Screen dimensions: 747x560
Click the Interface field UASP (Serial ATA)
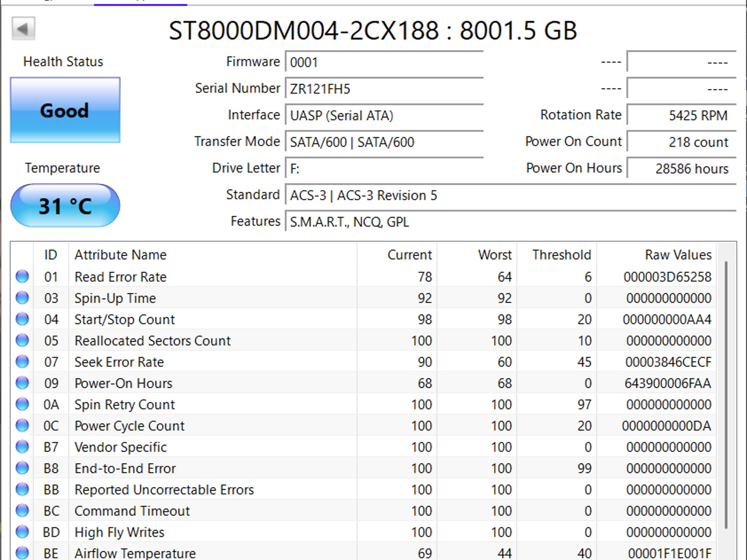(x=384, y=115)
